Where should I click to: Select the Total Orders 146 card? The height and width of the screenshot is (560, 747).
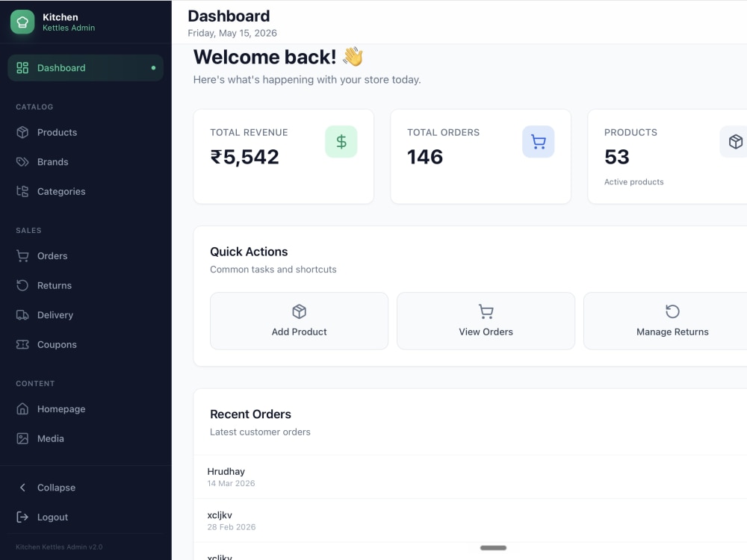coord(480,157)
